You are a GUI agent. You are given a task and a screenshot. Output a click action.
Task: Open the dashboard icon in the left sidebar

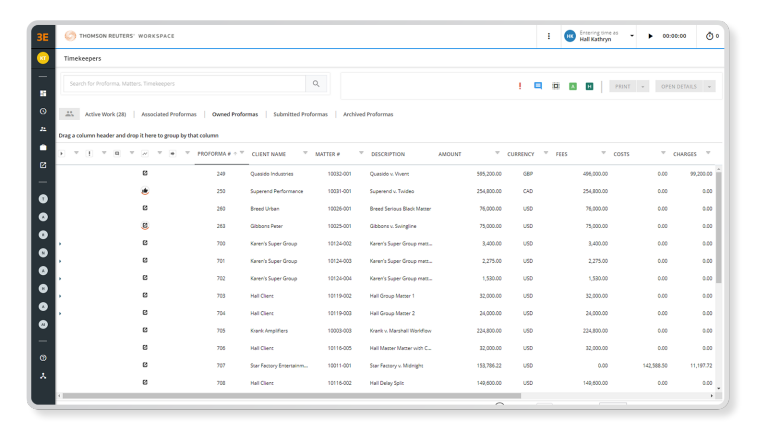43,93
